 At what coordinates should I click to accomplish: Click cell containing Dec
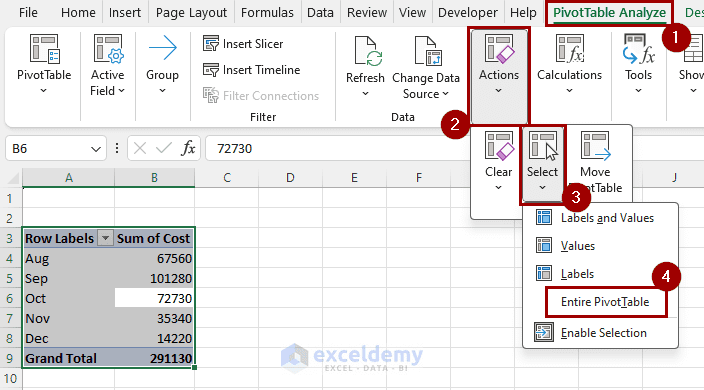tap(69, 338)
